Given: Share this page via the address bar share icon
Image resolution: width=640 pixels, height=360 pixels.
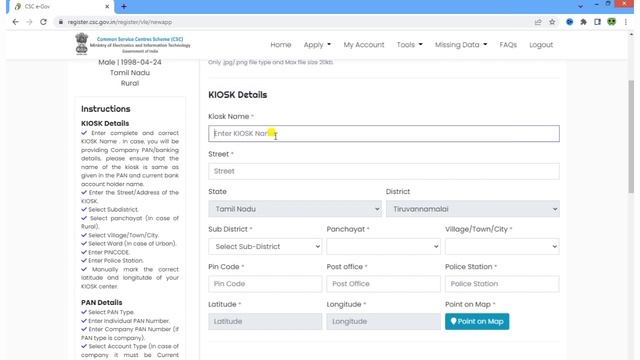Looking at the screenshot, I should pyautogui.click(x=538, y=22).
